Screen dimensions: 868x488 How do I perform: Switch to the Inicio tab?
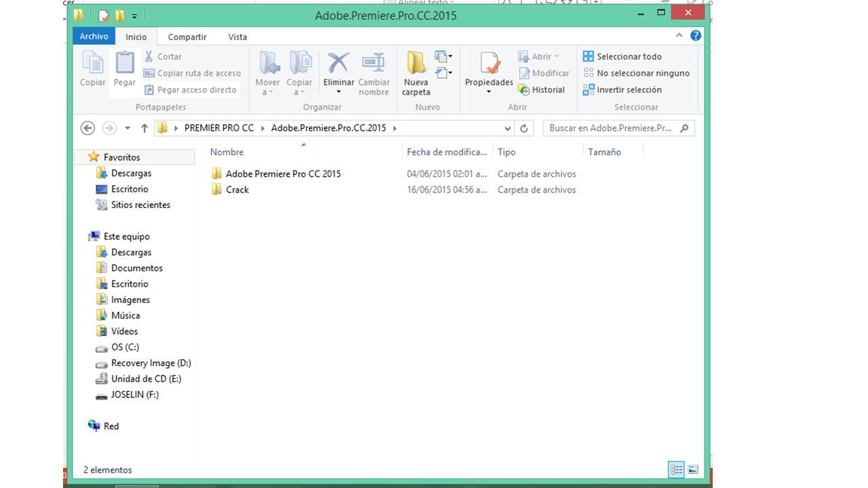136,37
